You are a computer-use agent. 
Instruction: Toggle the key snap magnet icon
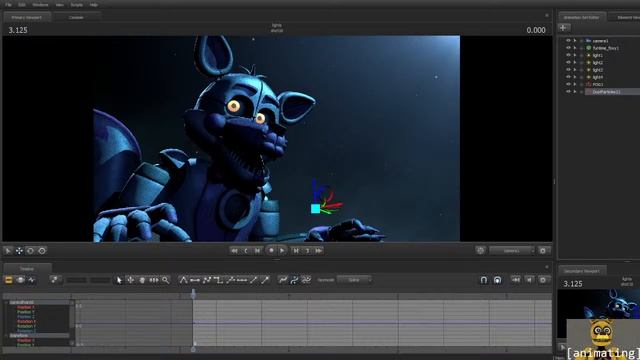point(484,280)
